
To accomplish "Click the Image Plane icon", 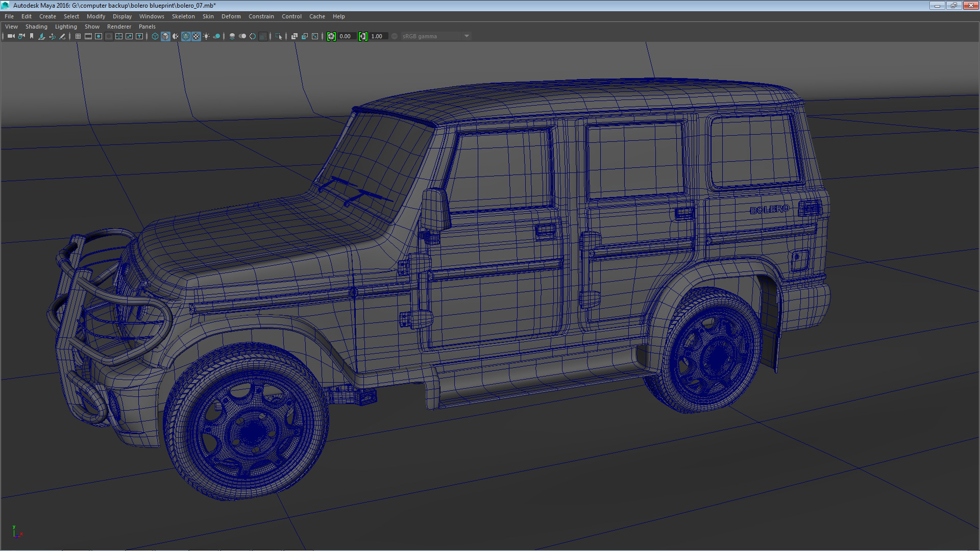I will (x=42, y=36).
